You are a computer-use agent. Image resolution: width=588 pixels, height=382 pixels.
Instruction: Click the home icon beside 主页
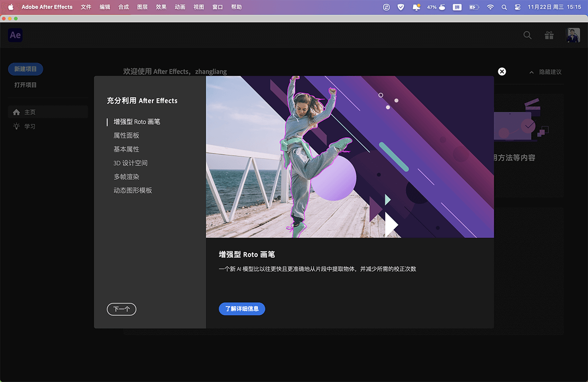click(17, 112)
